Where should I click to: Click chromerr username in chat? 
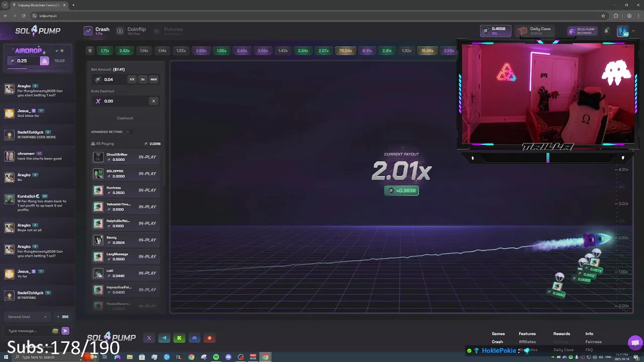pos(27,153)
